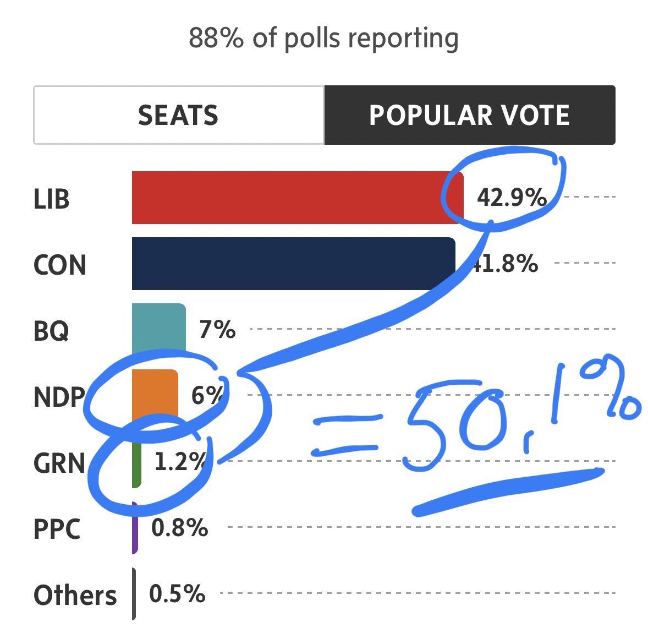Click the BQ party label

click(x=51, y=331)
